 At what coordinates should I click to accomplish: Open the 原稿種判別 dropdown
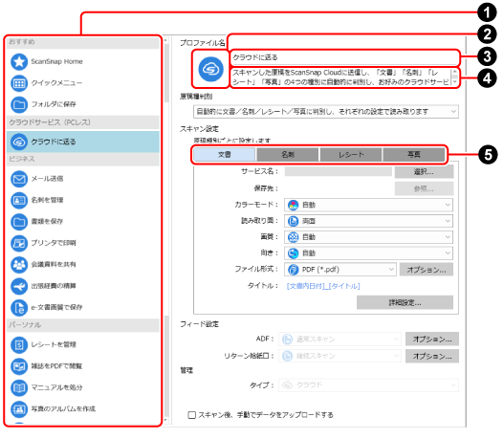click(x=326, y=112)
